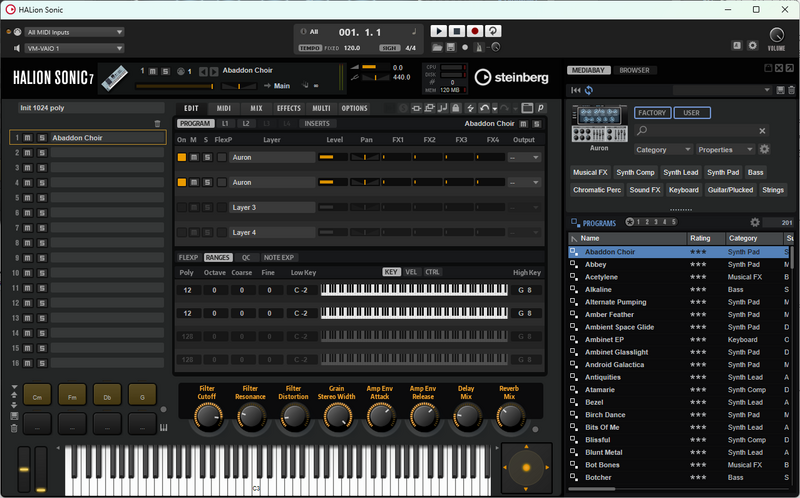Toggle keyboard icon beside trigger pads
The image size is (800, 498).
pyautogui.click(x=163, y=428)
